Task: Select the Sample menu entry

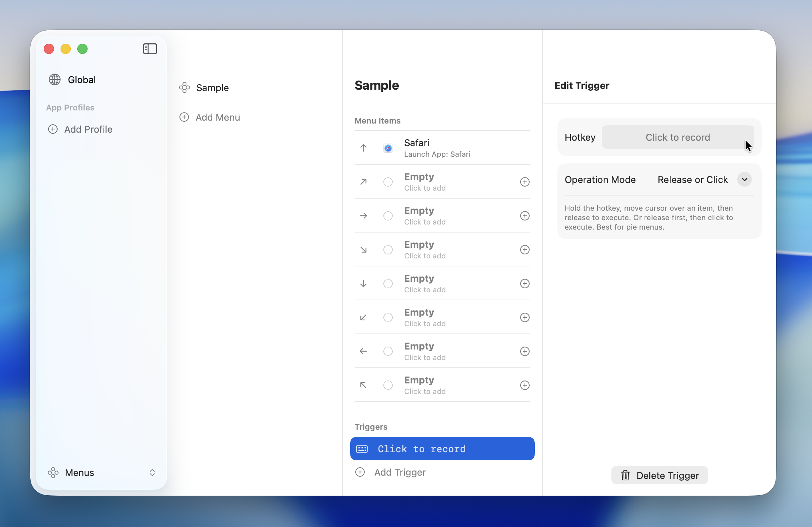Action: [x=213, y=87]
